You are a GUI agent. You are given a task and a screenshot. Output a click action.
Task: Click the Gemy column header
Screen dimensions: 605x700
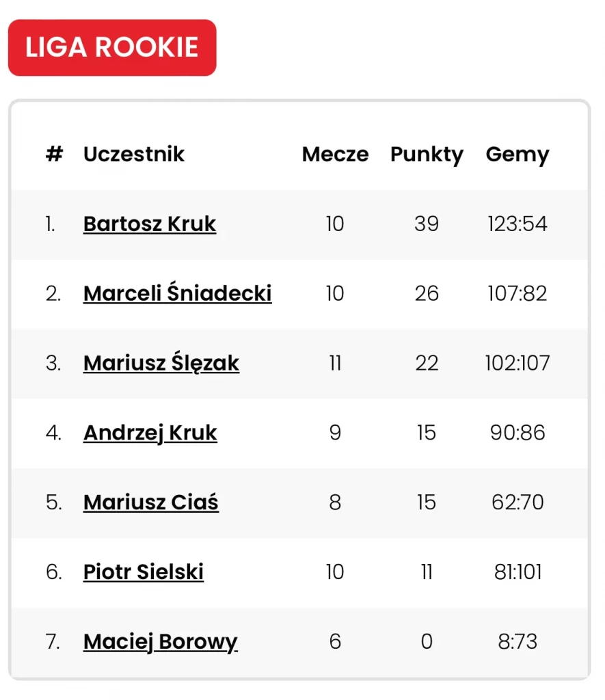click(x=517, y=155)
